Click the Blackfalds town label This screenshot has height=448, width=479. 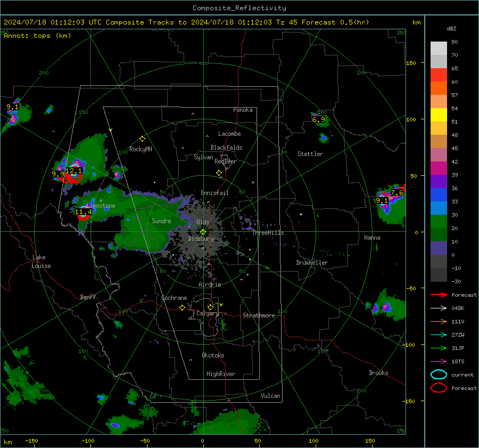pos(226,148)
